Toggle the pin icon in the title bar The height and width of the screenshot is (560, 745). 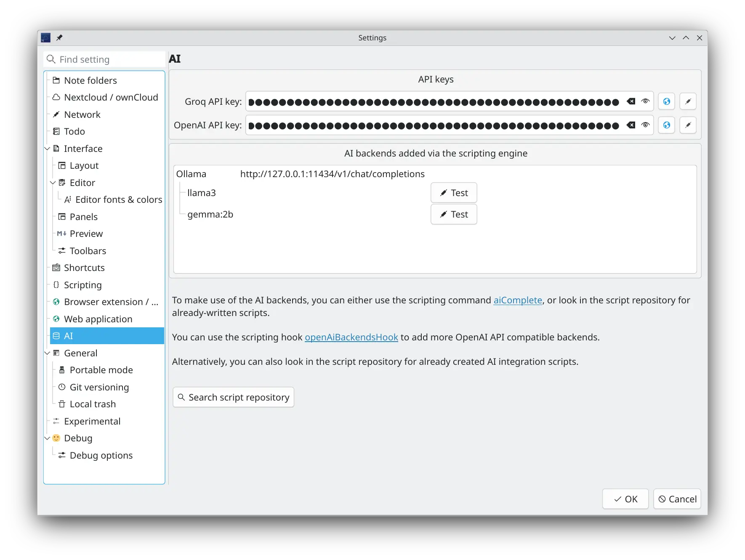click(x=59, y=37)
